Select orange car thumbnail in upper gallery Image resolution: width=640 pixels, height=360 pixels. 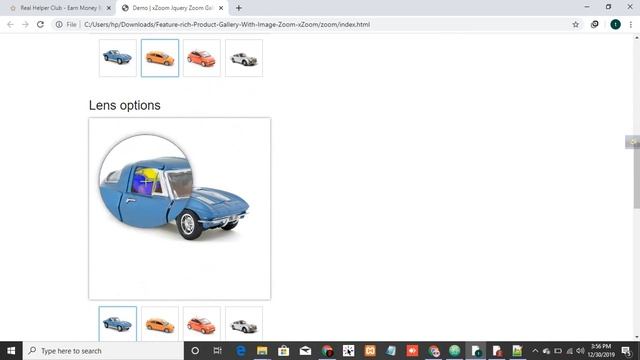click(x=160, y=58)
